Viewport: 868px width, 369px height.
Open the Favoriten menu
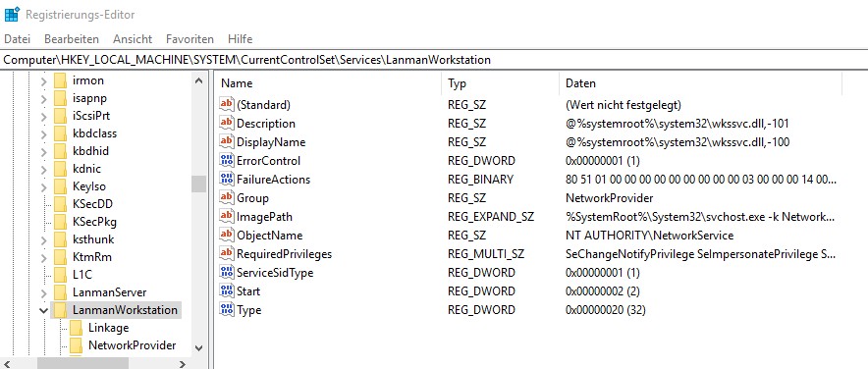pyautogui.click(x=190, y=39)
